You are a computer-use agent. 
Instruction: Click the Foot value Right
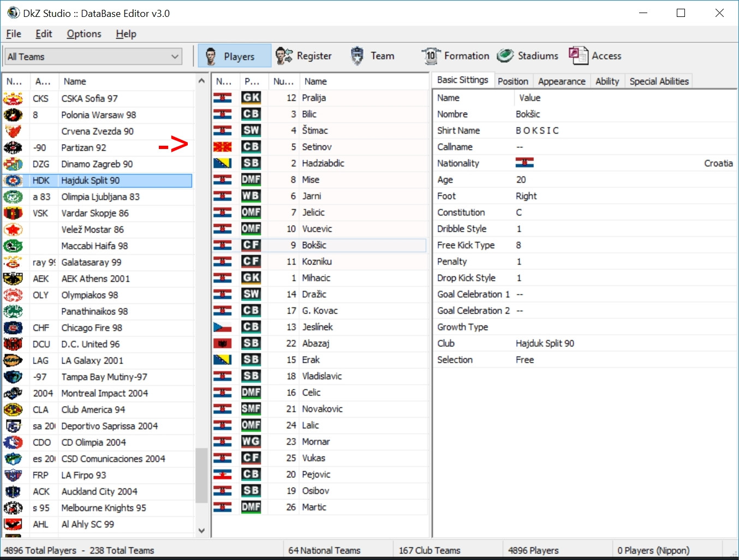click(x=526, y=196)
